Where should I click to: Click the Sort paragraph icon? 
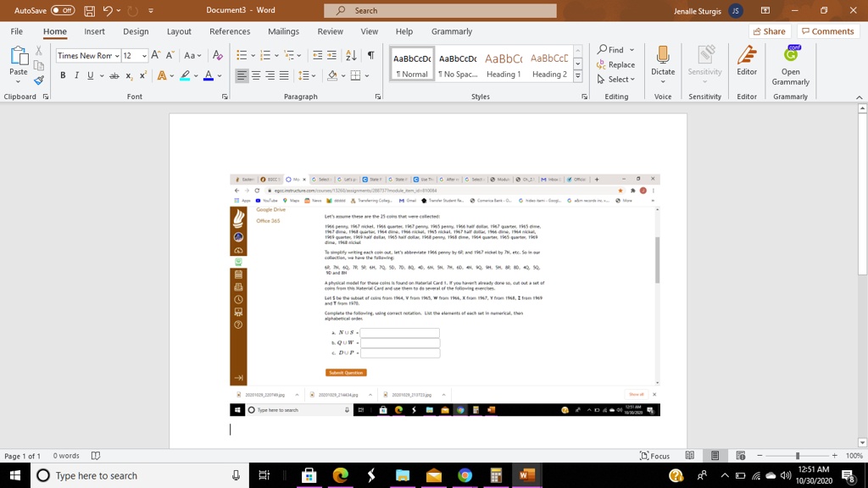point(351,55)
